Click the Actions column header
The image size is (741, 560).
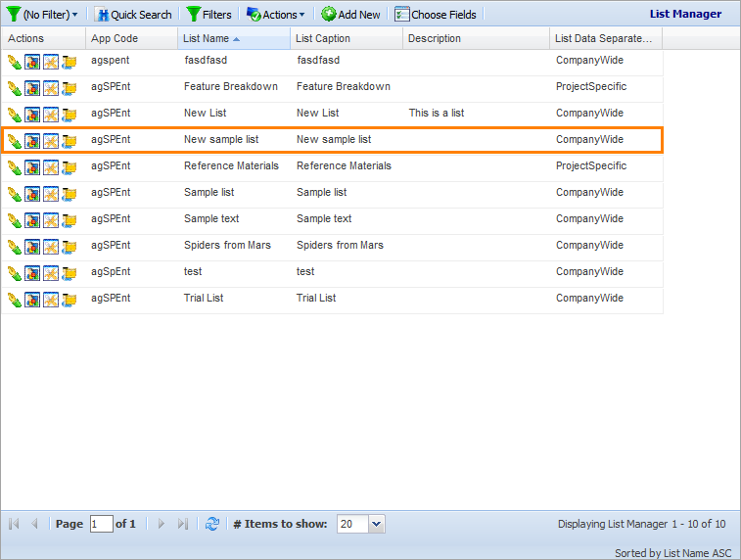tap(43, 38)
